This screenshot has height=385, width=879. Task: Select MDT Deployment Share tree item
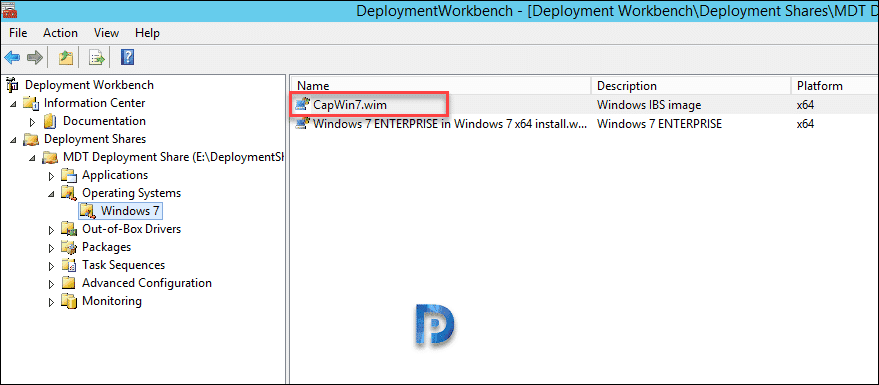coord(173,157)
